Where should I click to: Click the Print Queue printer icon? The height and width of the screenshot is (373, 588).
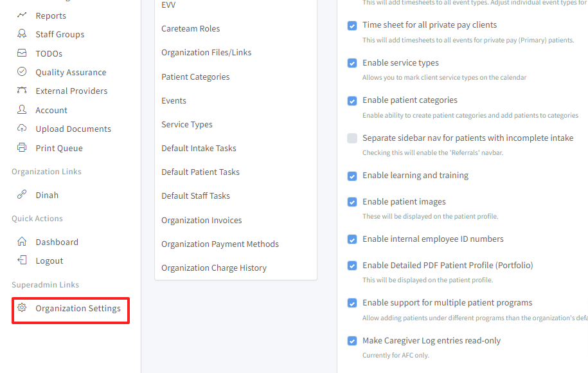click(22, 148)
